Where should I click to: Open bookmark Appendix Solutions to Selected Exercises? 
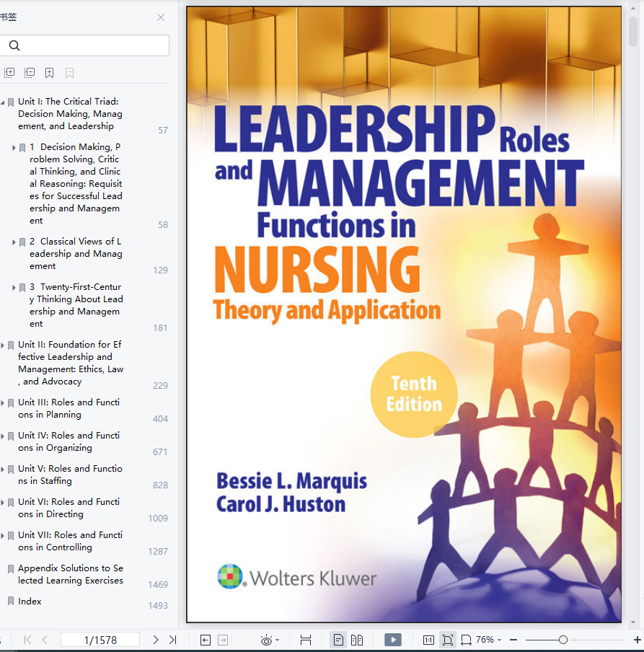pos(70,574)
